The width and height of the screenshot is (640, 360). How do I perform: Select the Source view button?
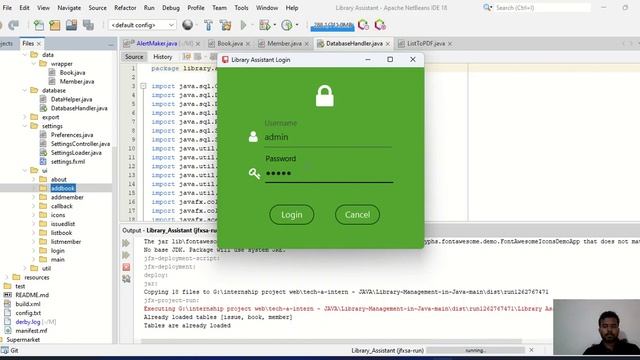(x=134, y=57)
